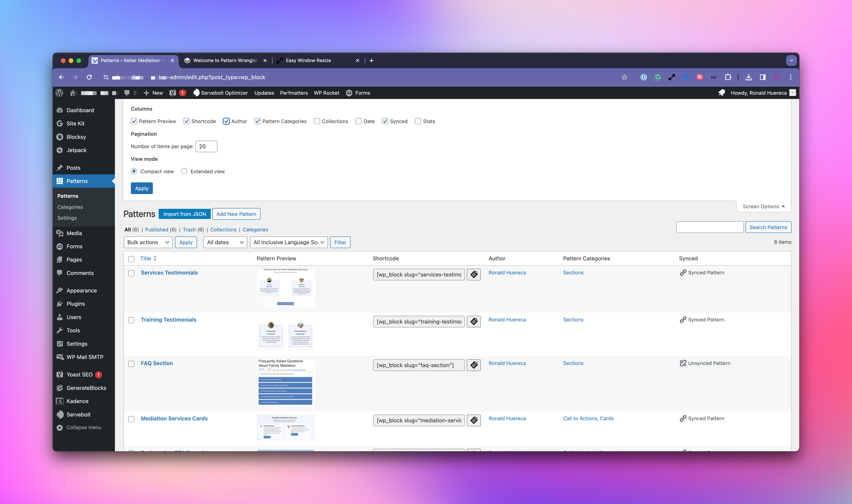
Task: Click the WordPress logo in admin bar
Action: click(59, 93)
